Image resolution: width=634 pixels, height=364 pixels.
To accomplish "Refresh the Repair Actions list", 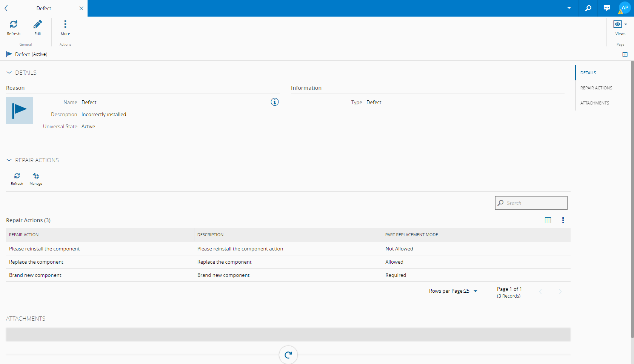I will (17, 179).
